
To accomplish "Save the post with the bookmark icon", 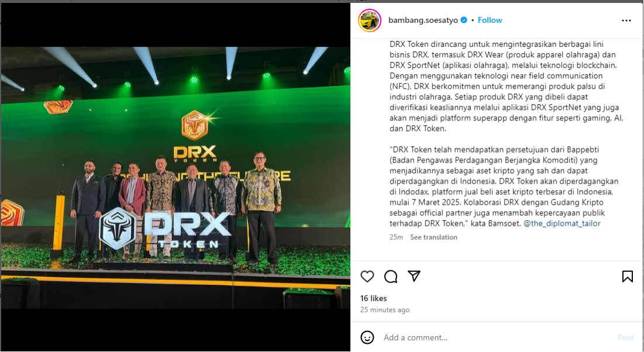I will 627,277.
